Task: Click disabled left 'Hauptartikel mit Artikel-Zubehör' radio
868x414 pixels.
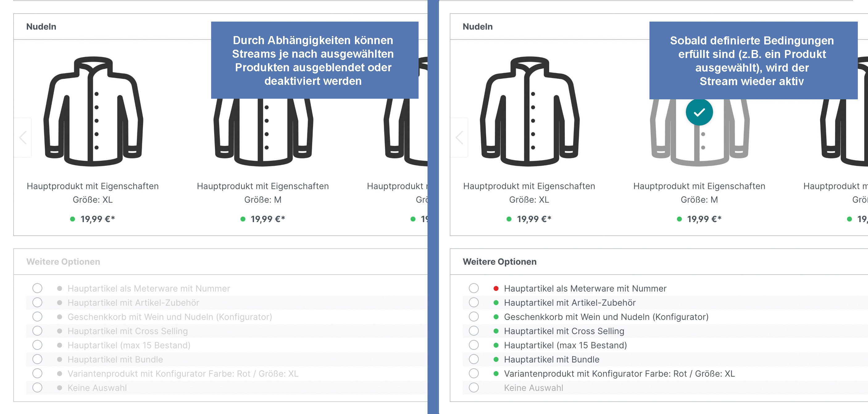Action: point(37,302)
